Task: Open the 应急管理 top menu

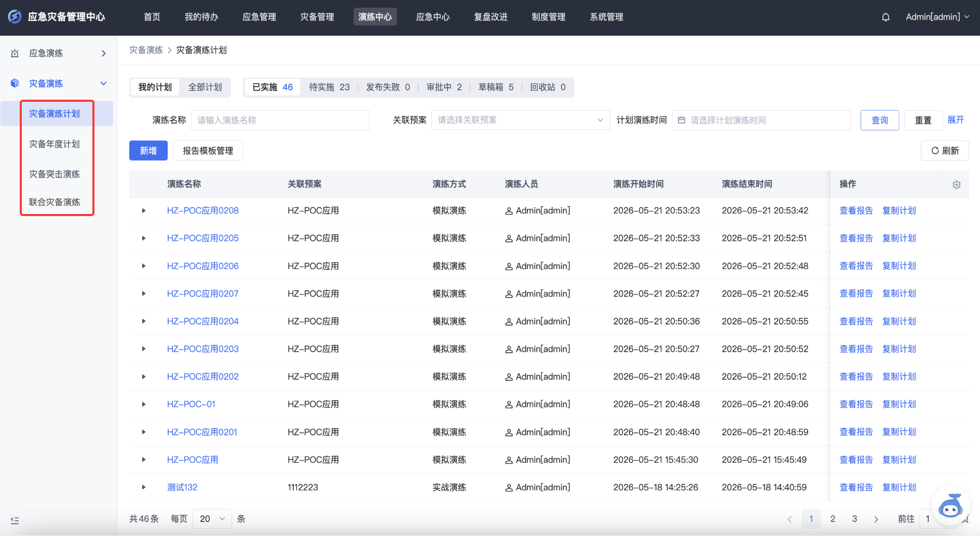Action: click(260, 17)
